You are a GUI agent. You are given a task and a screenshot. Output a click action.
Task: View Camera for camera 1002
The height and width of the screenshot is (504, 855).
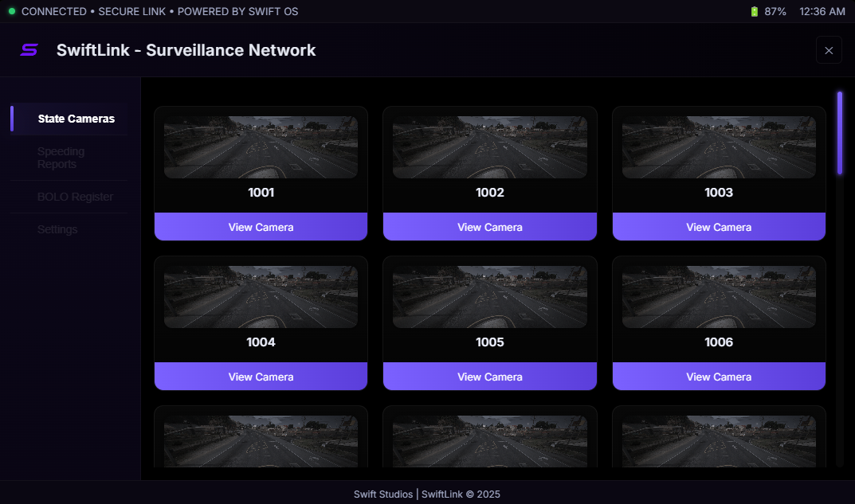[x=490, y=227]
